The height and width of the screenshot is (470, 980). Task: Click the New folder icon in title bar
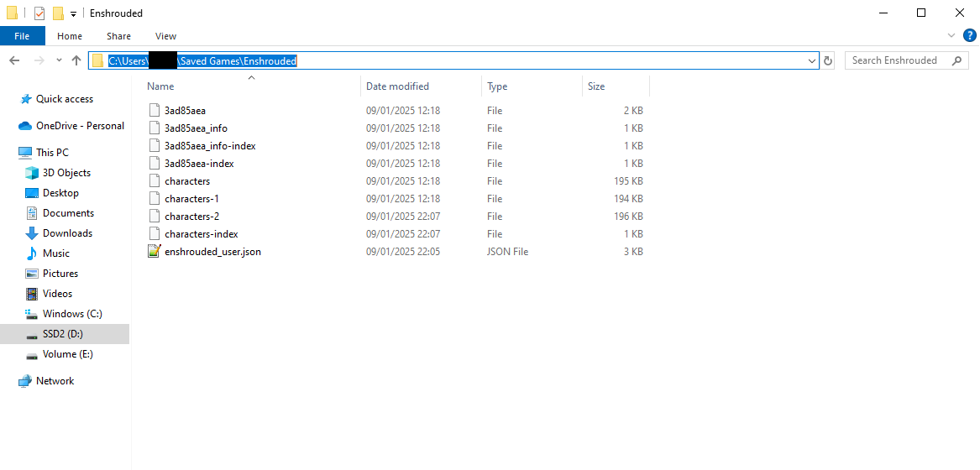[x=59, y=13]
